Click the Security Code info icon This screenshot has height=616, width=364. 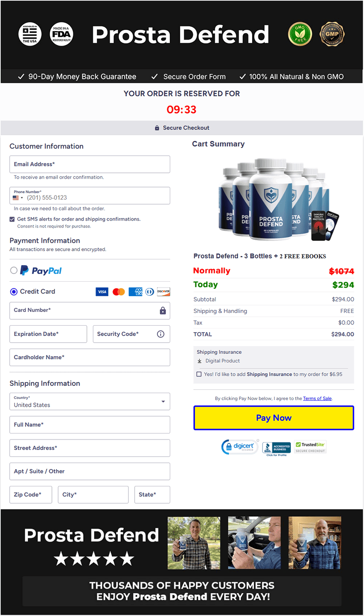161,334
